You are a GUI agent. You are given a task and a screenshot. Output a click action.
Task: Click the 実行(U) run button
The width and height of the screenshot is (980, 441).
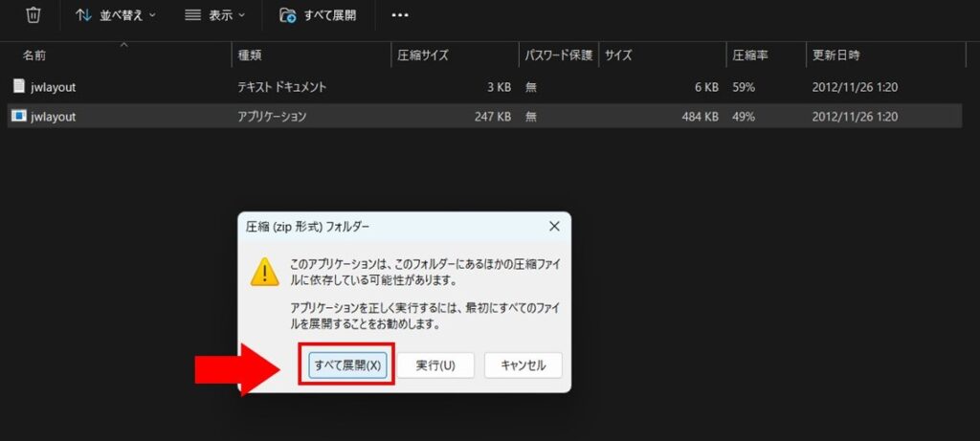point(435,365)
